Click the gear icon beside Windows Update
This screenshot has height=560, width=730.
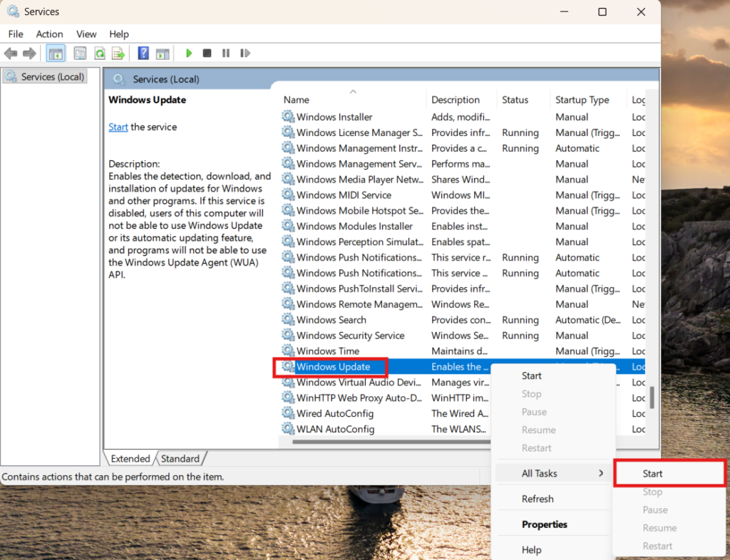(288, 366)
